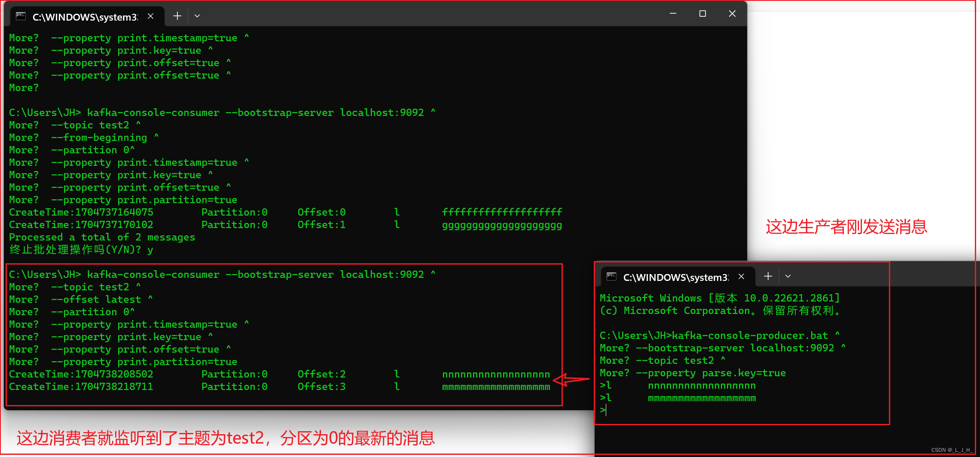Click the '--topic test2' line in producer window
The height and width of the screenshot is (457, 980).
click(x=663, y=360)
